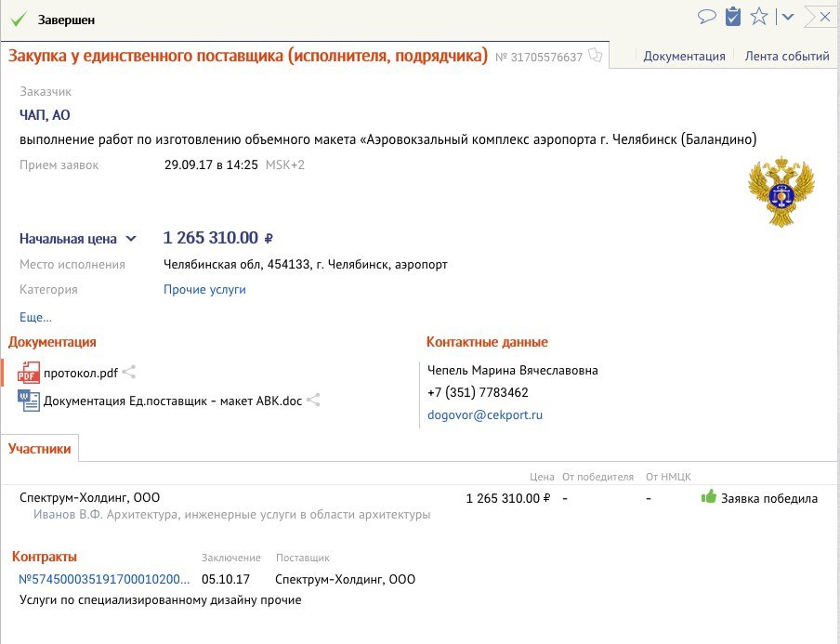Expand additional details via Еще... link

35,317
